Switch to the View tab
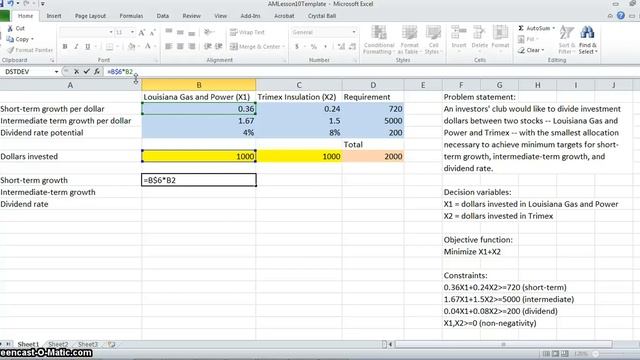 (220, 16)
